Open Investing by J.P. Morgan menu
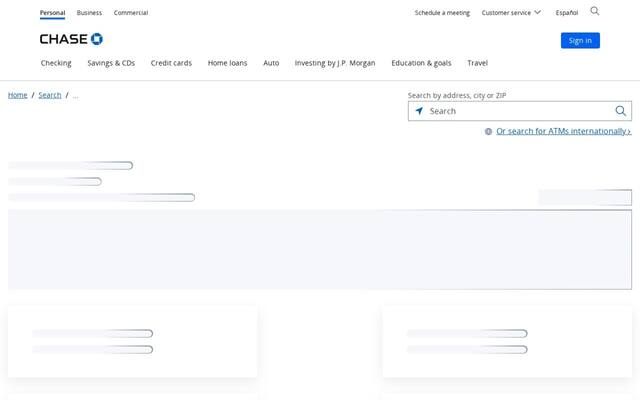The width and height of the screenshot is (640, 400). (x=335, y=63)
